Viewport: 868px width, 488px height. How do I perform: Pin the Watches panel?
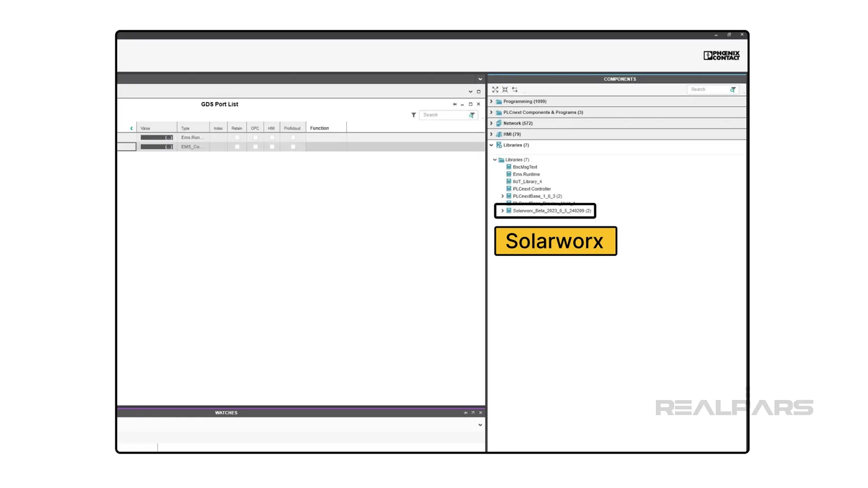466,413
